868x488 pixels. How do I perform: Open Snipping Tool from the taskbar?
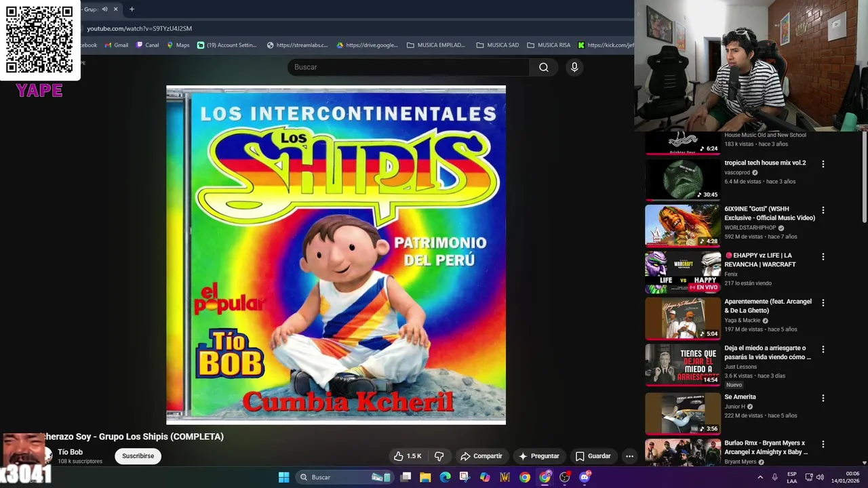click(x=465, y=477)
